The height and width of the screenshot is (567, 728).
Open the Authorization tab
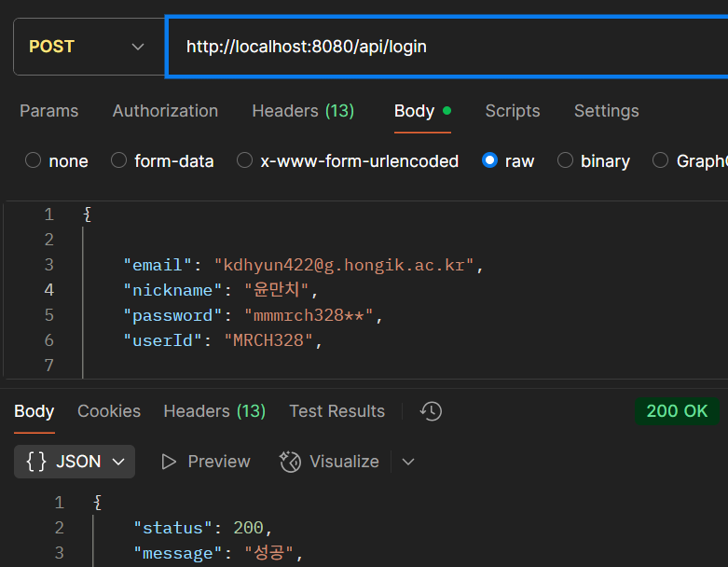coord(165,111)
